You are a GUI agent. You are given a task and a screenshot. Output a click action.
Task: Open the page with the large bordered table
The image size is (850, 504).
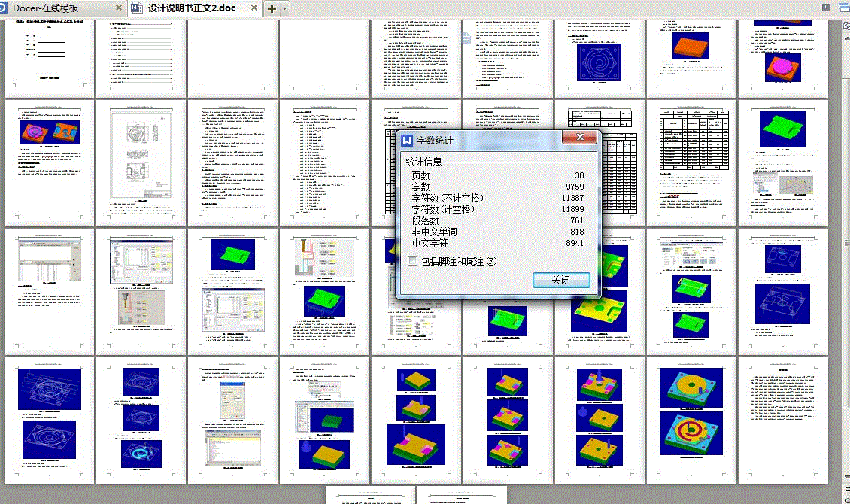tap(691, 162)
